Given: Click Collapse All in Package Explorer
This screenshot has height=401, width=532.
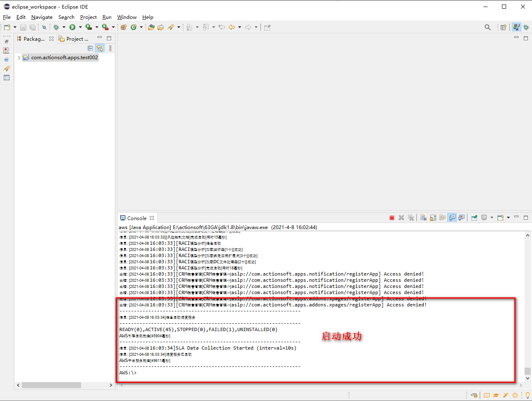Looking at the screenshot, I should [x=91, y=48].
